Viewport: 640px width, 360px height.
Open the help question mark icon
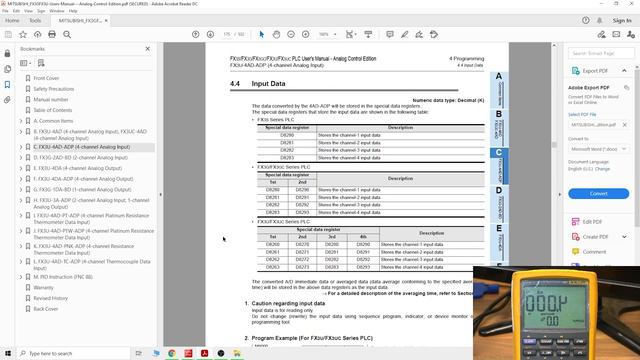pyautogui.click(x=586, y=20)
